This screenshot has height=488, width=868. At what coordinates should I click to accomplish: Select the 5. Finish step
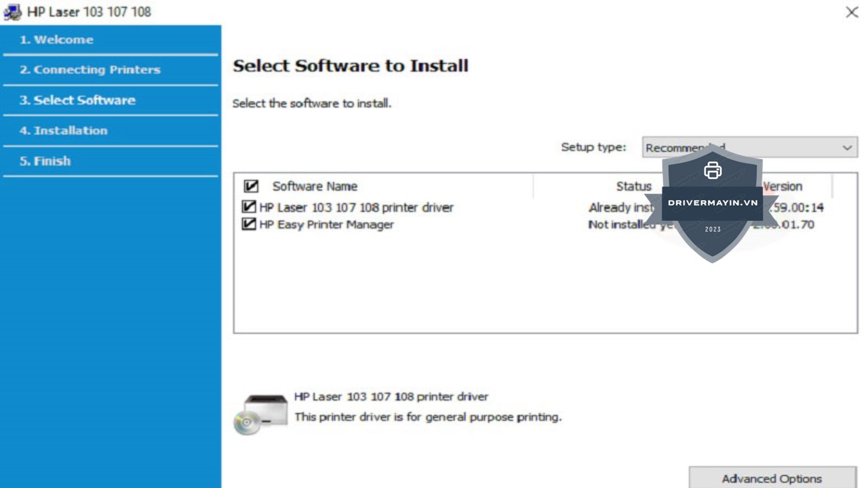[45, 161]
